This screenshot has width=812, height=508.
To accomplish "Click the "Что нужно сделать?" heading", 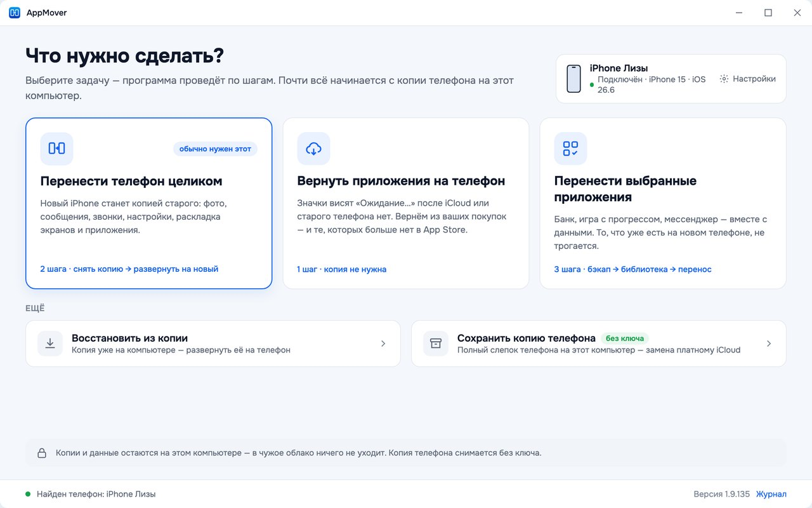I will point(125,56).
